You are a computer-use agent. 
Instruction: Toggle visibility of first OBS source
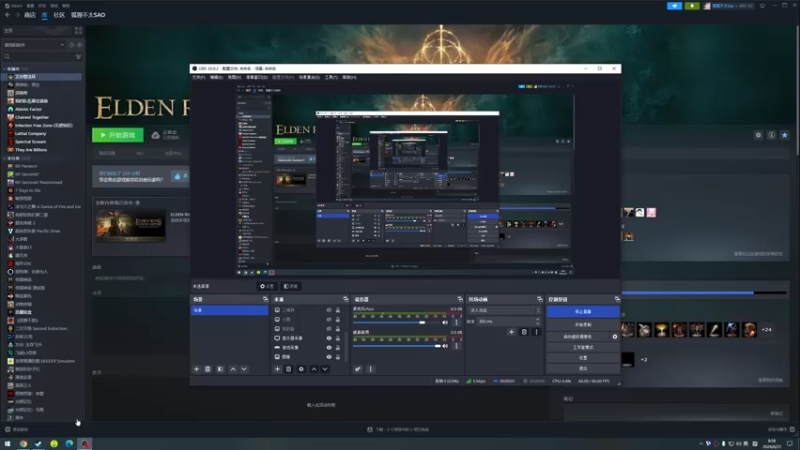329,310
